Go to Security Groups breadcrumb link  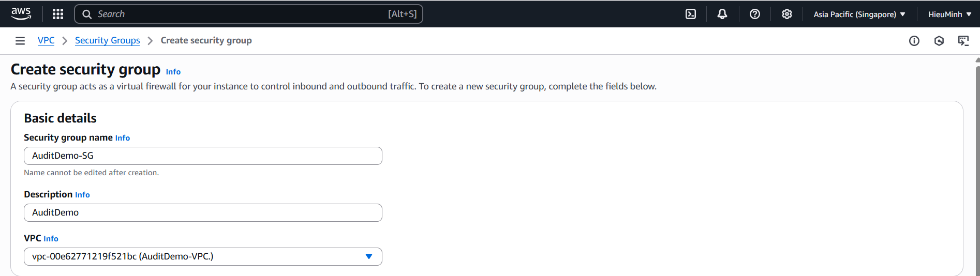point(108,40)
